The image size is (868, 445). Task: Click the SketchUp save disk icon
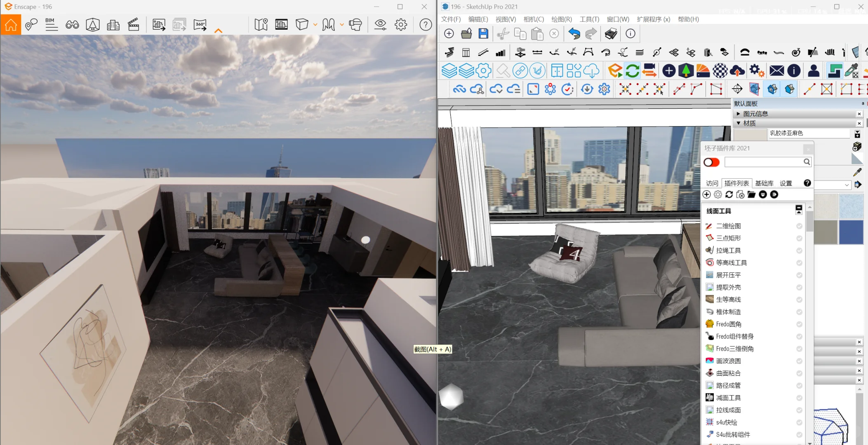coord(483,34)
